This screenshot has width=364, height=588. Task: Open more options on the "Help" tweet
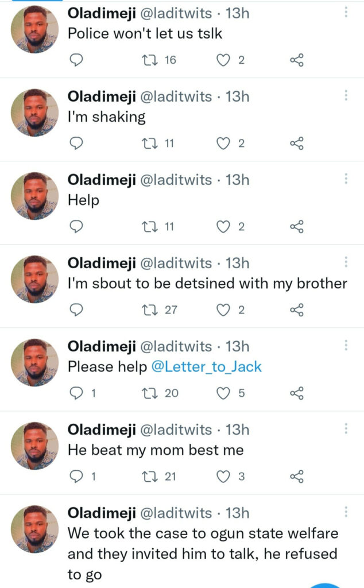coord(346,179)
